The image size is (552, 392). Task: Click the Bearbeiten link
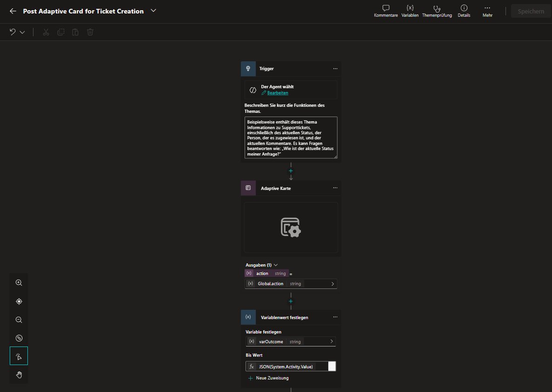pos(278,93)
